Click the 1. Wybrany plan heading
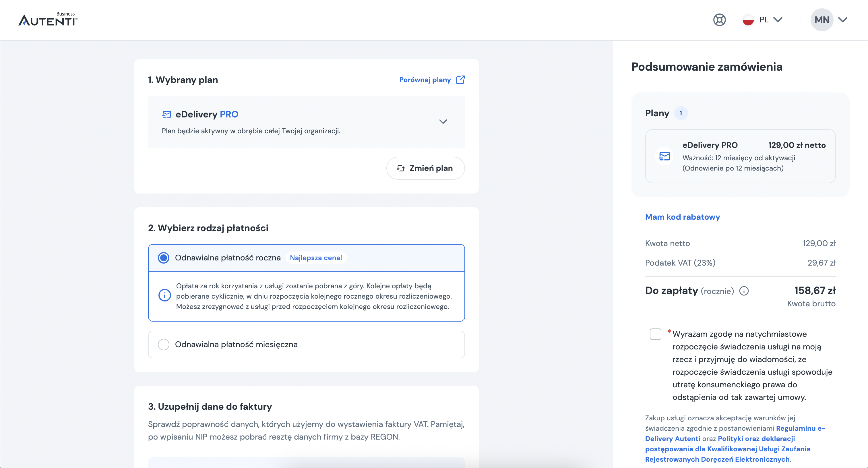Viewport: 868px width, 468px height. (x=183, y=80)
